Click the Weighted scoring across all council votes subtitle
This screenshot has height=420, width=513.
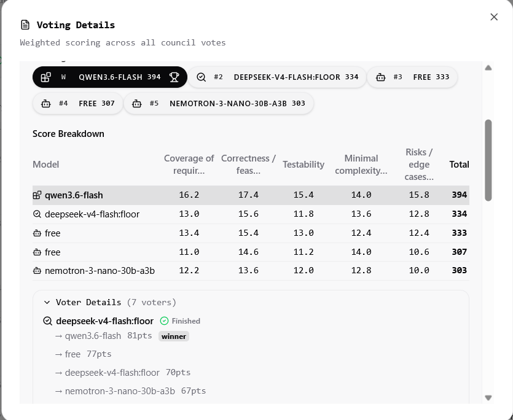(123, 42)
